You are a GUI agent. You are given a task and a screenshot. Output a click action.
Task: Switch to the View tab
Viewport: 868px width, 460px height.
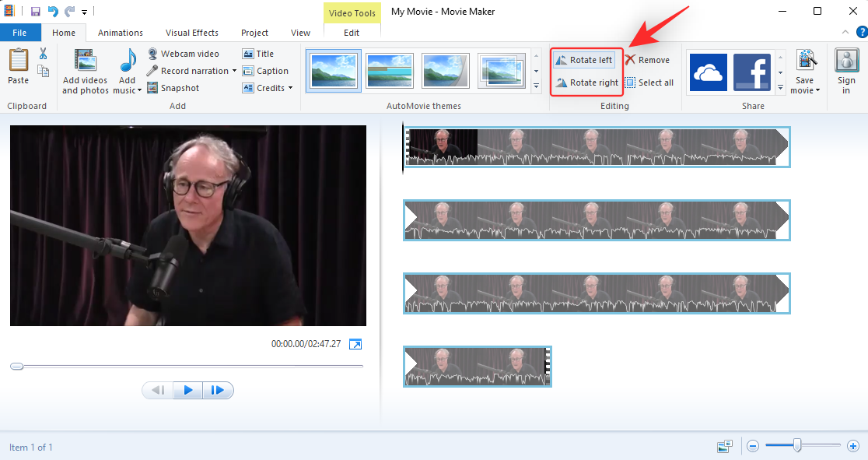(300, 33)
